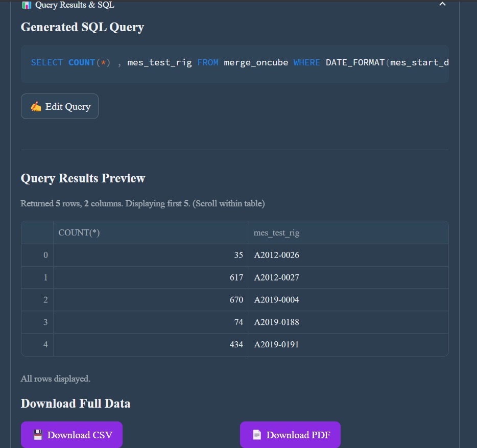The width and height of the screenshot is (477, 448).
Task: Click the page icon on Download PDF
Action: [x=257, y=435]
